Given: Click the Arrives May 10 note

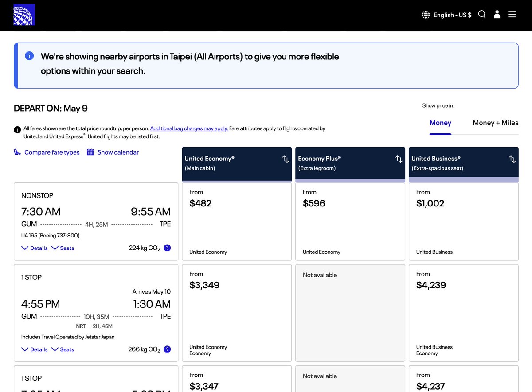Looking at the screenshot, I should click(x=151, y=291).
